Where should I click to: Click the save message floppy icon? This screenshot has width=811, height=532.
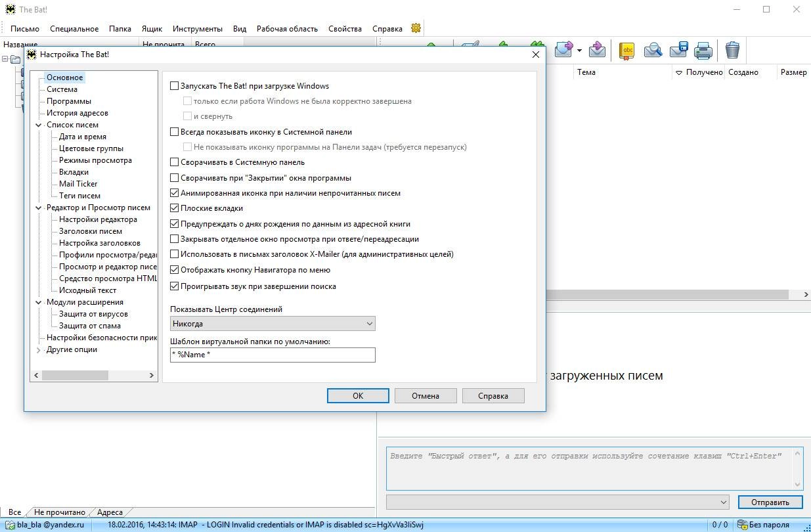pyautogui.click(x=678, y=50)
